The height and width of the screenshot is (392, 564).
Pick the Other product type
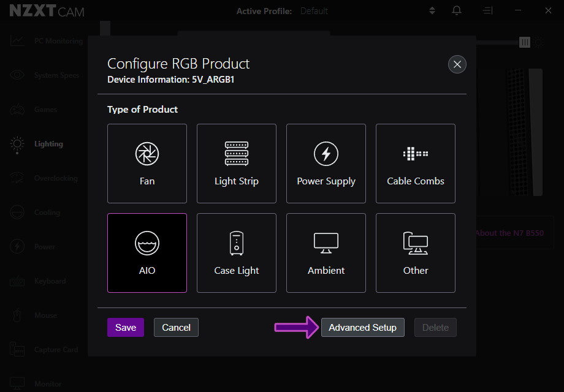tap(416, 253)
